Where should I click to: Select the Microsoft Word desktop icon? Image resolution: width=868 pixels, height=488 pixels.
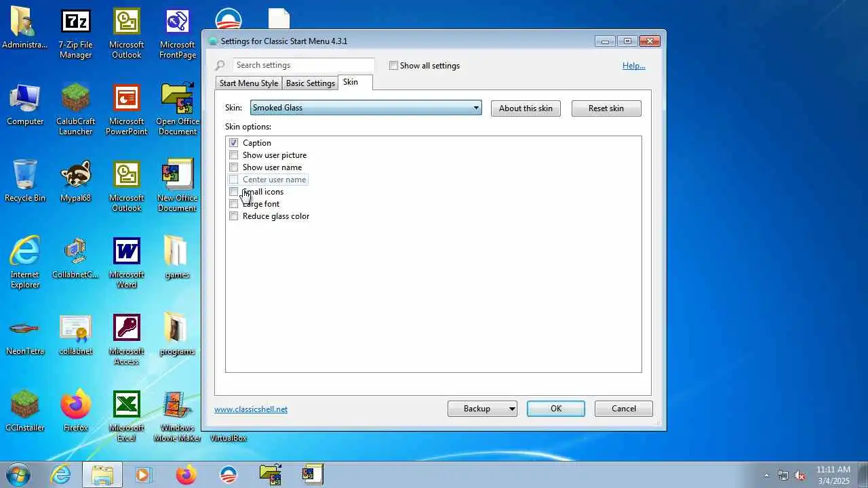pos(126,263)
